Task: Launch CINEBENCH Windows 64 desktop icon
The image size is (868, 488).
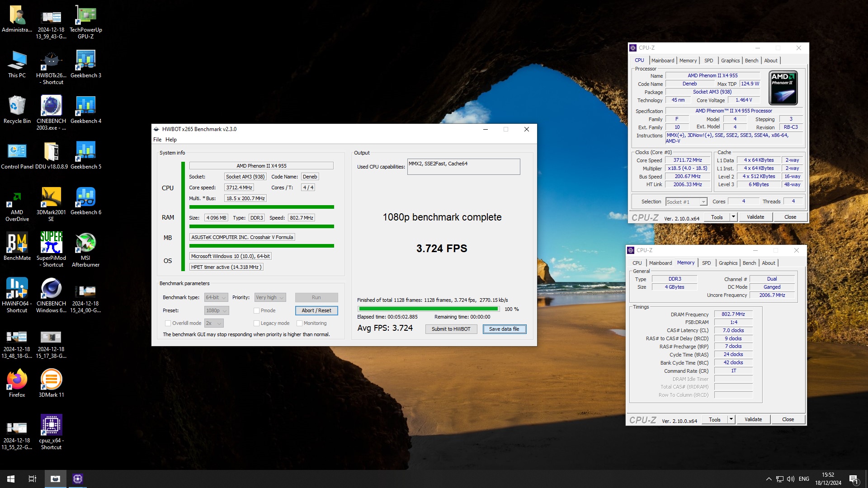Action: click(x=51, y=296)
